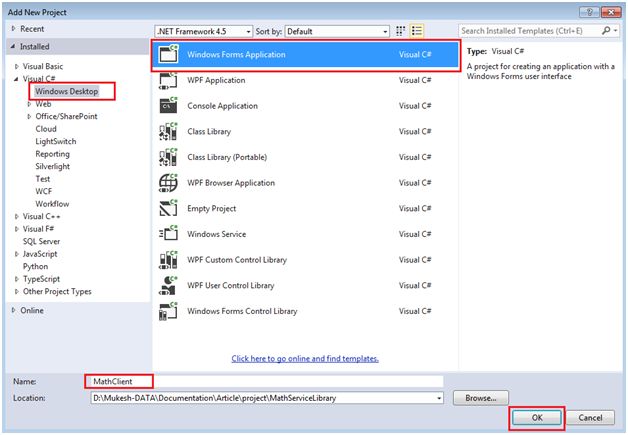
Task: Click the WPF Browser Application globe icon
Action: [x=168, y=183]
